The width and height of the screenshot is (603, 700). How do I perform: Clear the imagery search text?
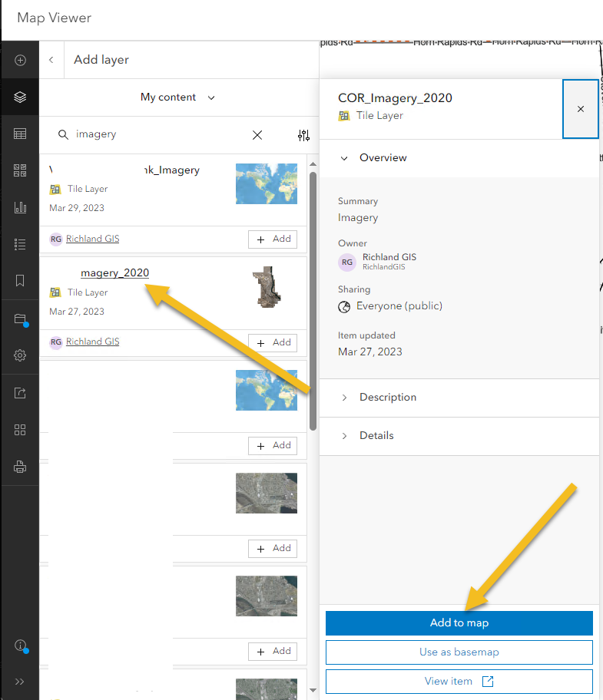pos(257,135)
